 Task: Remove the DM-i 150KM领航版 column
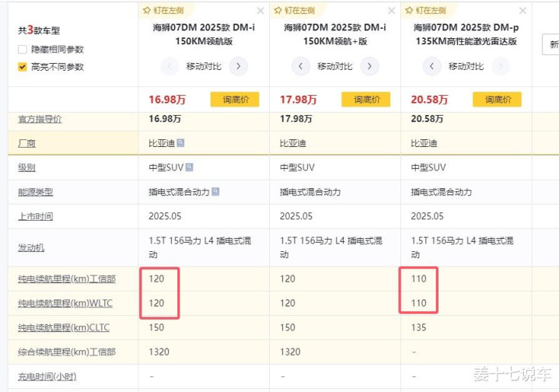coord(260,11)
